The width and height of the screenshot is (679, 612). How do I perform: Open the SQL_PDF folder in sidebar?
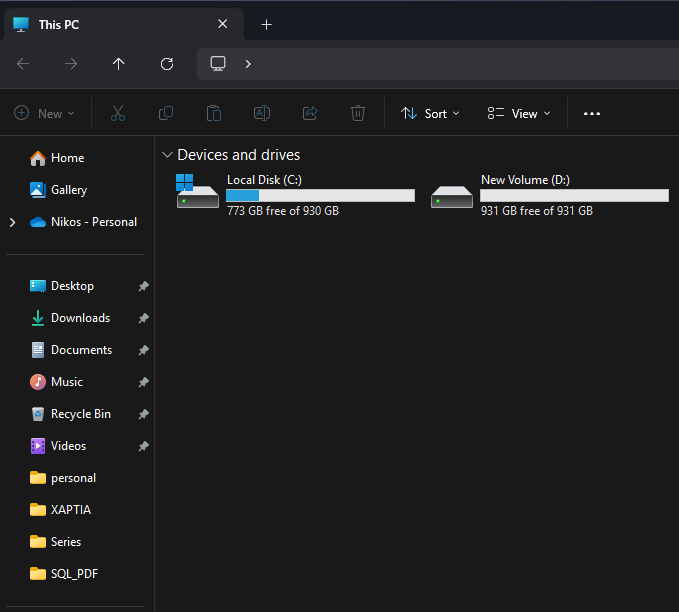tap(64, 574)
